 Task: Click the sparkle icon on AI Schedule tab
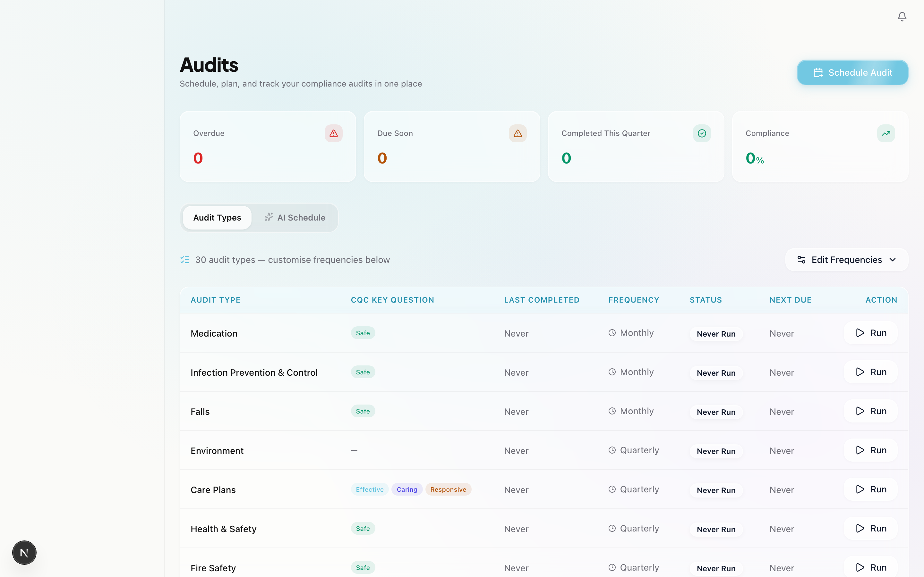pyautogui.click(x=269, y=217)
